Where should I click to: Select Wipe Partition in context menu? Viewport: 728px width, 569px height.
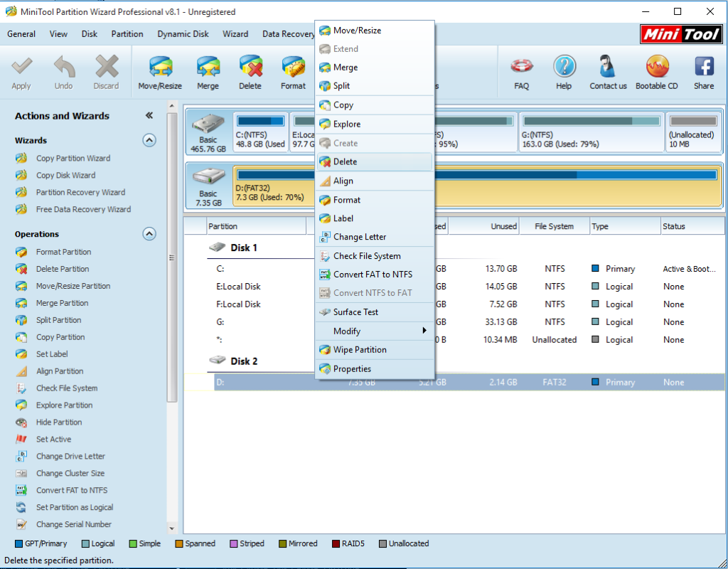tap(375, 350)
